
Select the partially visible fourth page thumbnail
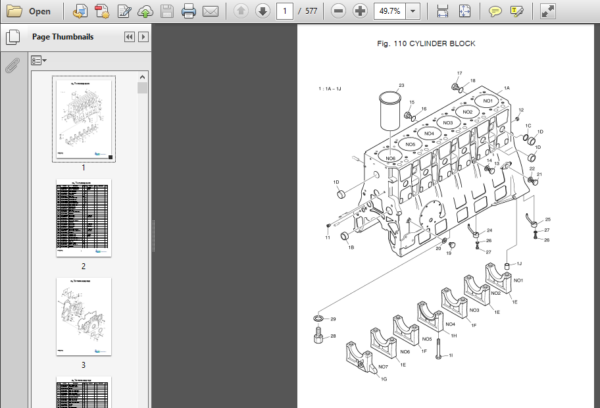click(84, 392)
